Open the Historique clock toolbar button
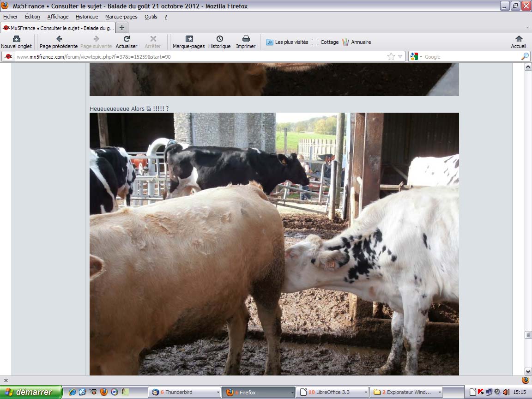Screen dimensions: 532x399 click(219, 42)
